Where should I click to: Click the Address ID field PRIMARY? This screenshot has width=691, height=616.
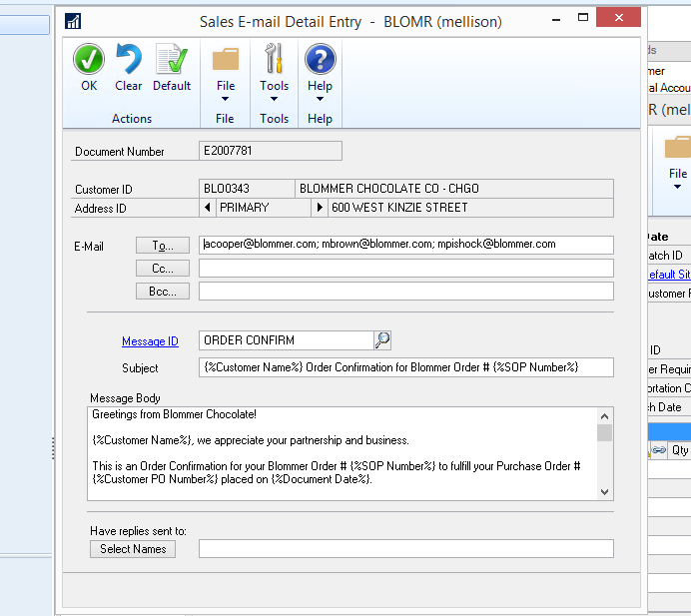pos(263,207)
